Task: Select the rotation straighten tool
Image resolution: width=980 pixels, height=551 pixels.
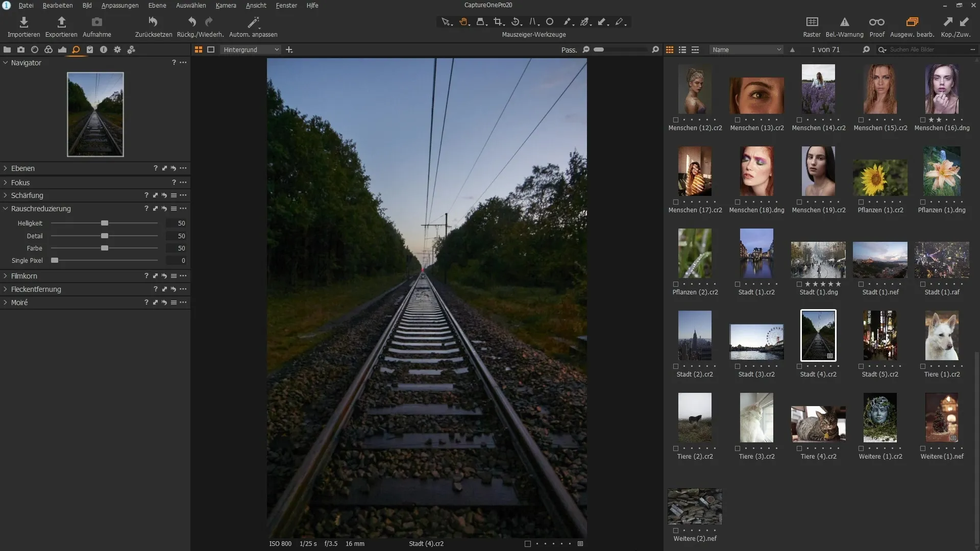Action: (516, 22)
